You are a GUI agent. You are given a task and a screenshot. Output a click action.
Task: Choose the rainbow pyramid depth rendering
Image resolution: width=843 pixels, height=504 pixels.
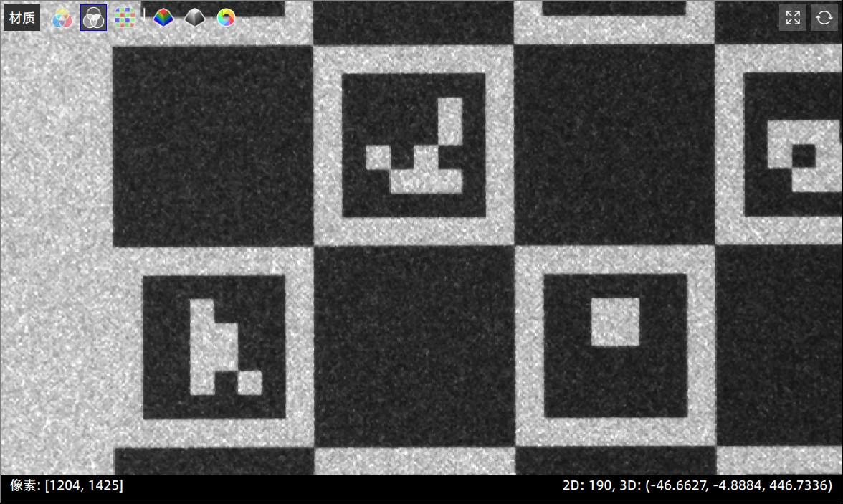click(x=163, y=18)
